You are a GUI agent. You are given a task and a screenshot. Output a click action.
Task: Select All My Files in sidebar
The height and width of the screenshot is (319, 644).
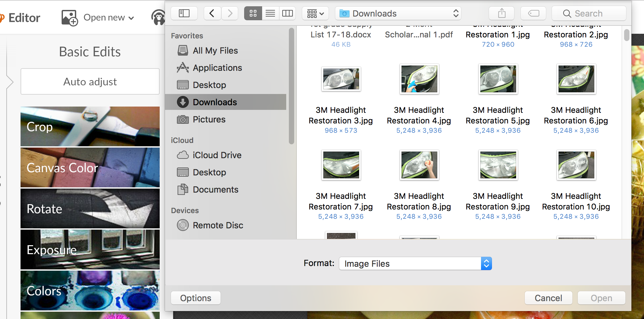pos(226,51)
